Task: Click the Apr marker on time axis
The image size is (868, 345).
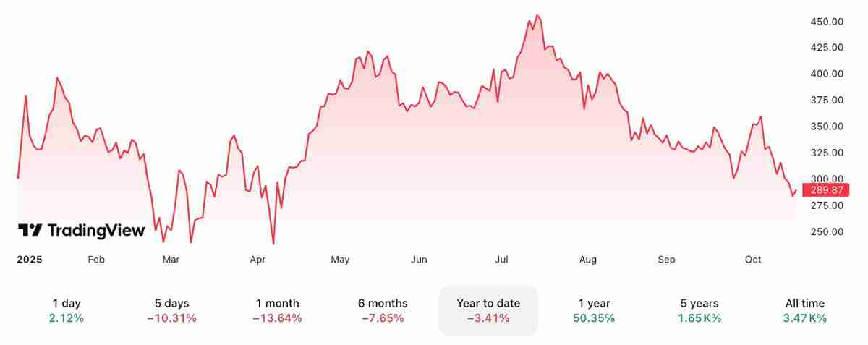Action: [258, 259]
